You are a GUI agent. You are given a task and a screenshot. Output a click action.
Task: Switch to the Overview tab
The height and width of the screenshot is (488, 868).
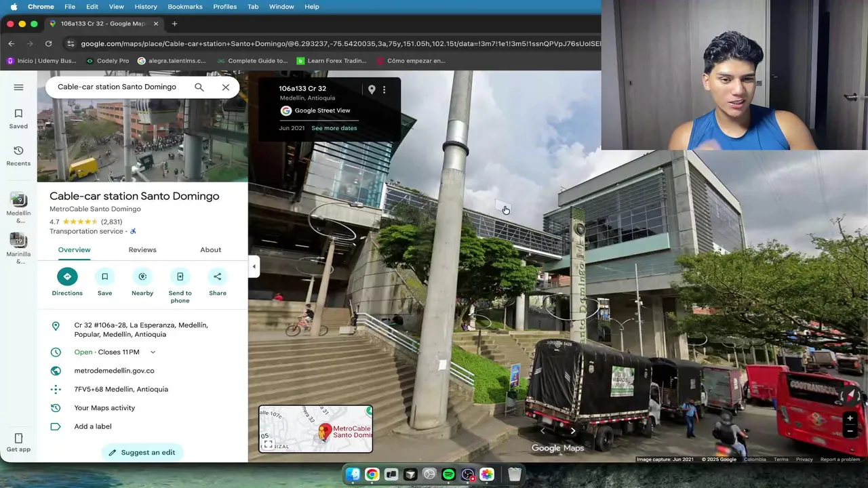(74, 250)
